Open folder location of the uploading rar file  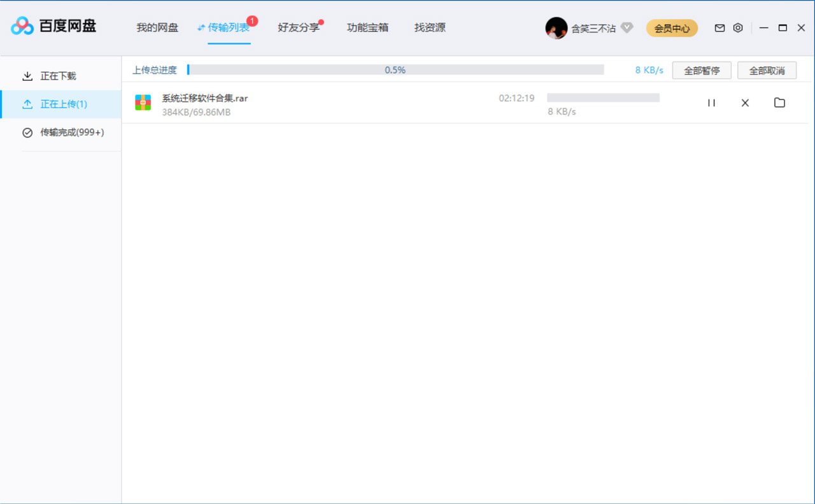(779, 102)
